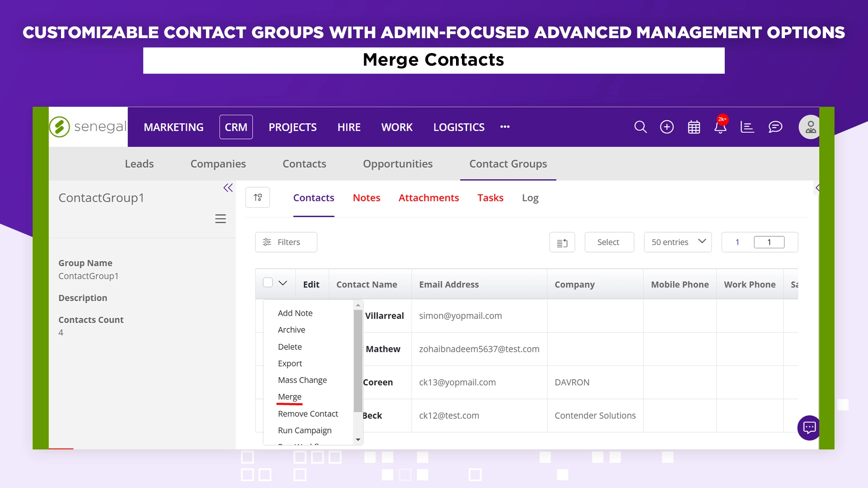Toggle the select-all checkbox in table header
This screenshot has width=868, height=488.
(268, 283)
